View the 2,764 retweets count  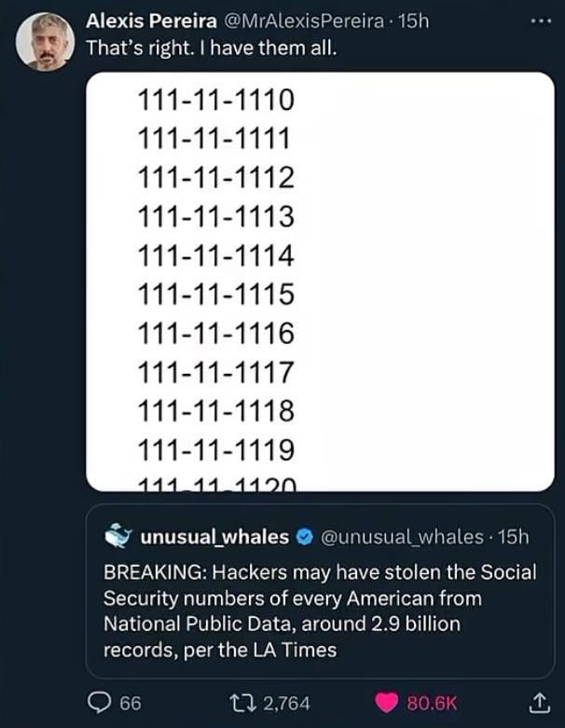(x=286, y=703)
